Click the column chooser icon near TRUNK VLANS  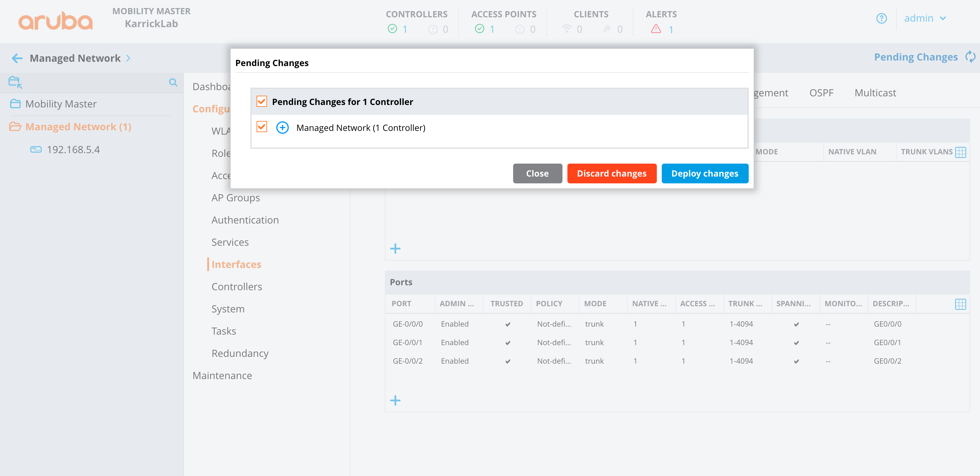tap(960, 152)
